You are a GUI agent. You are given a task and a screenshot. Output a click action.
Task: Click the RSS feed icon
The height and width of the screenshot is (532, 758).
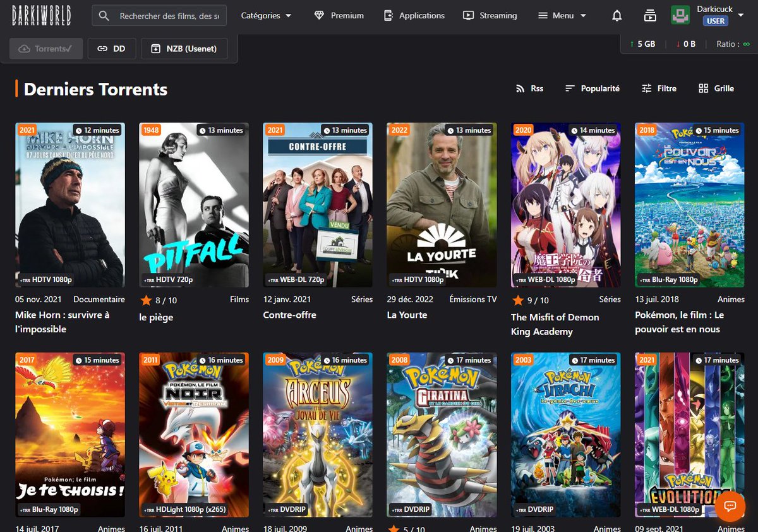(520, 88)
